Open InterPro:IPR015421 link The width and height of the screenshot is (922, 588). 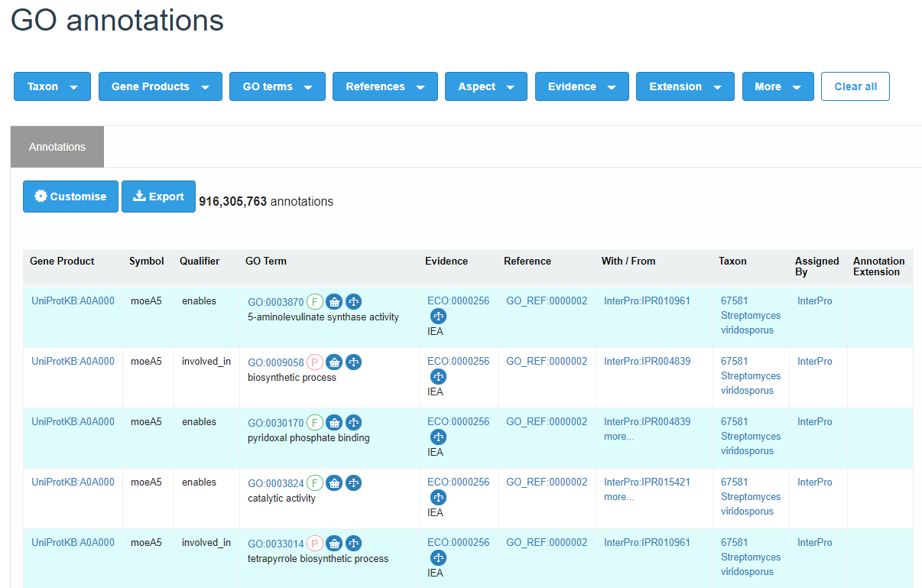pyautogui.click(x=647, y=482)
